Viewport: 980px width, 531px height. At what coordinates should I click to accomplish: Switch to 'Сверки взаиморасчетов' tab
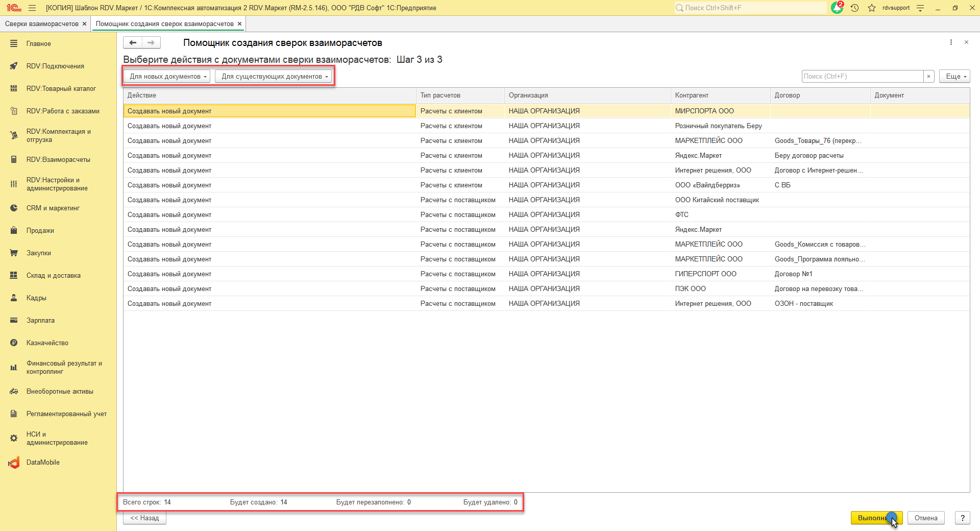(42, 24)
